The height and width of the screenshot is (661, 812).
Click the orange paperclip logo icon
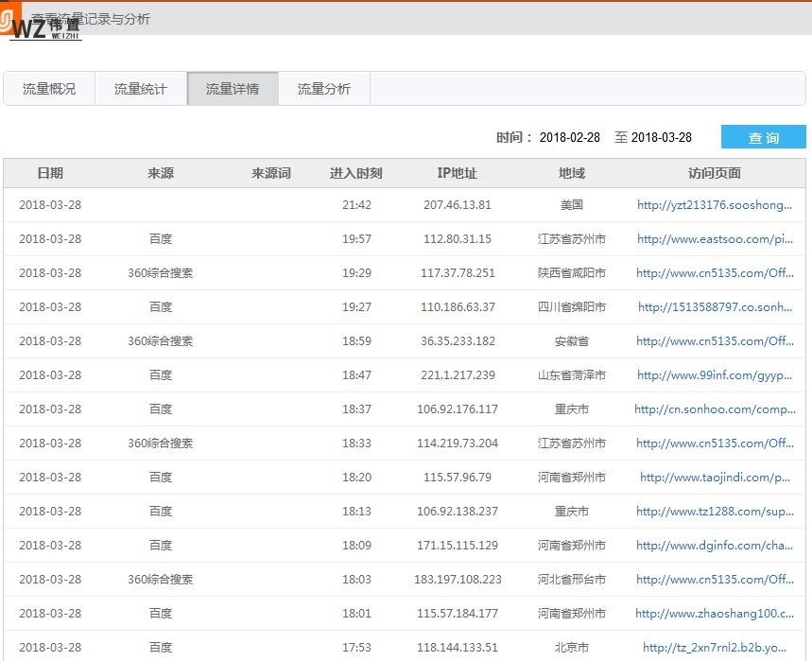[x=11, y=14]
